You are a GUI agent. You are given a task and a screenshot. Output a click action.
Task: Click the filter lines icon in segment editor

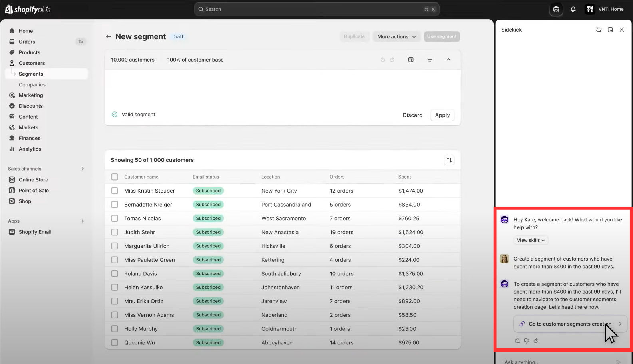click(430, 60)
